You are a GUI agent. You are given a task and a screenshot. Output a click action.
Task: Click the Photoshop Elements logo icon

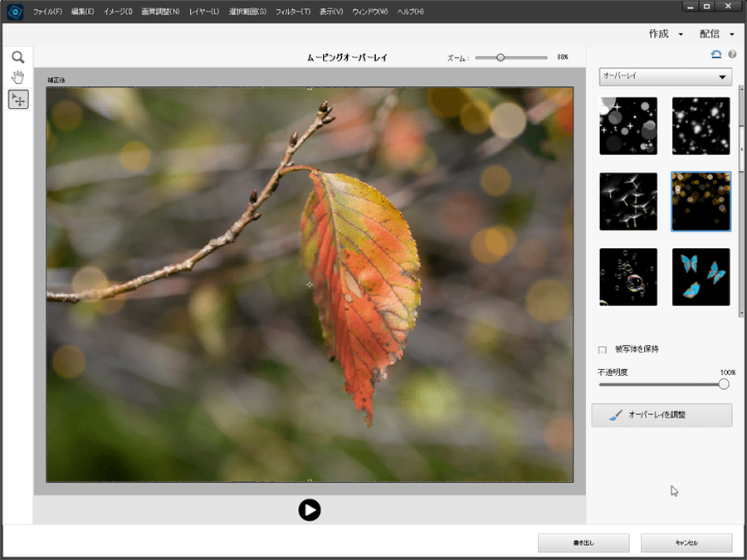[x=13, y=11]
